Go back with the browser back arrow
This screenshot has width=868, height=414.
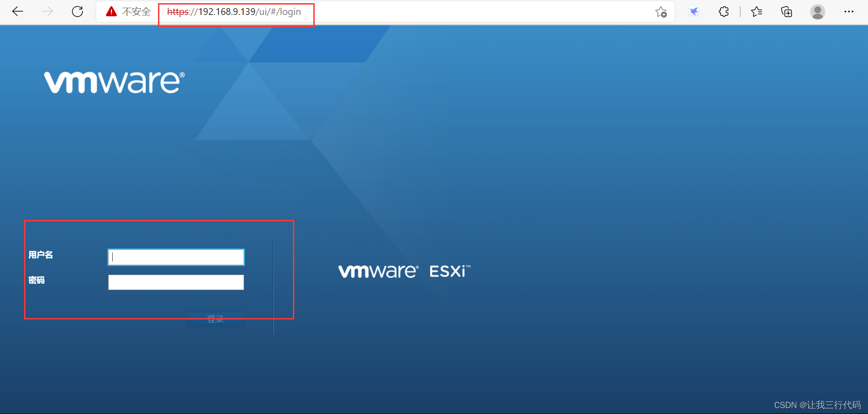pos(18,11)
